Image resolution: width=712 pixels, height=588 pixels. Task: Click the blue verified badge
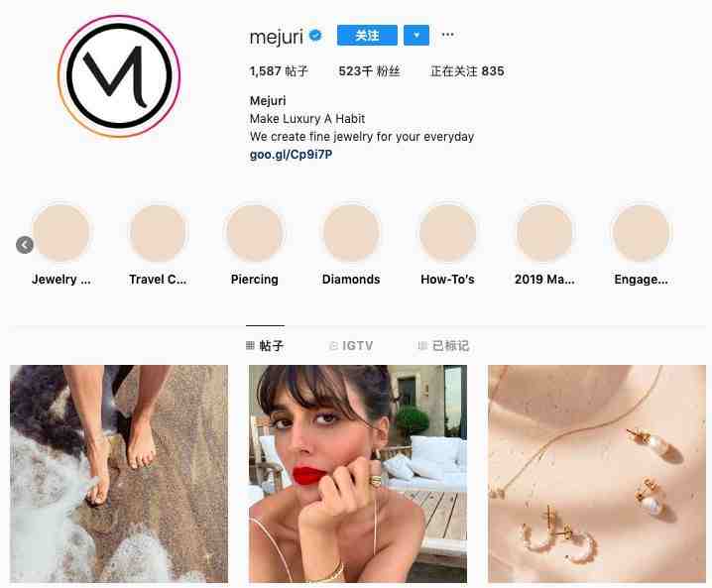pyautogui.click(x=315, y=35)
